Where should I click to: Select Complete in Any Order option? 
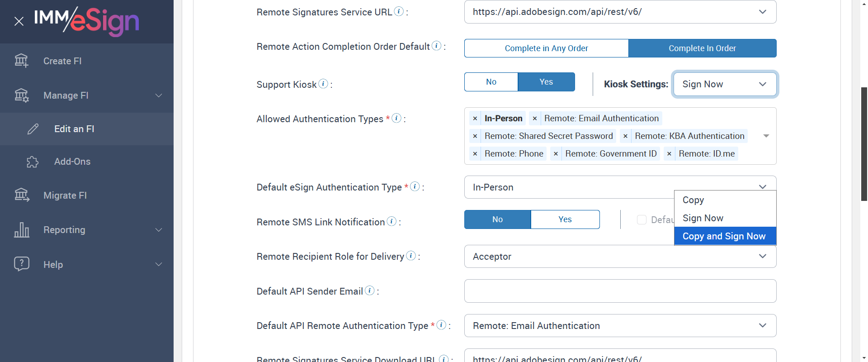546,48
